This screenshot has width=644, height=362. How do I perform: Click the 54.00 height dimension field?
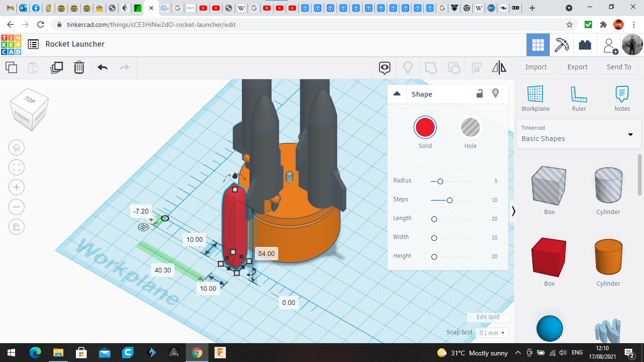point(266,254)
